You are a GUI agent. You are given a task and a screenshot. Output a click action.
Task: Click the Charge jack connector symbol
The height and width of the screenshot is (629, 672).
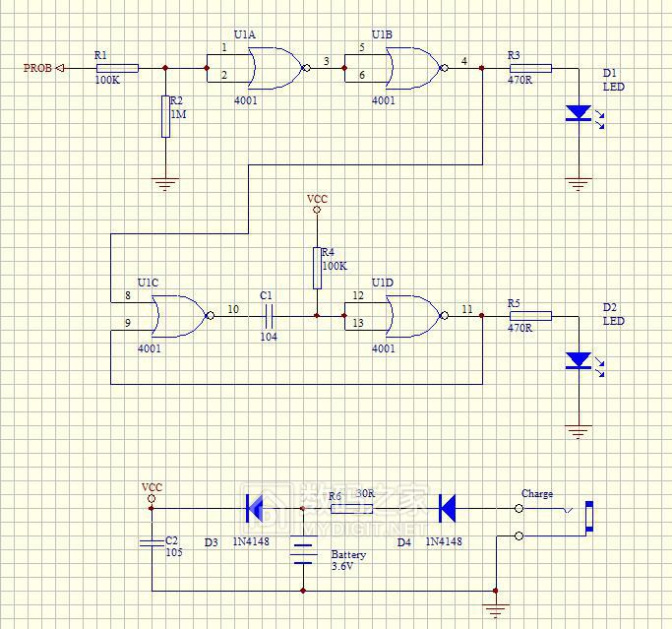tap(587, 517)
